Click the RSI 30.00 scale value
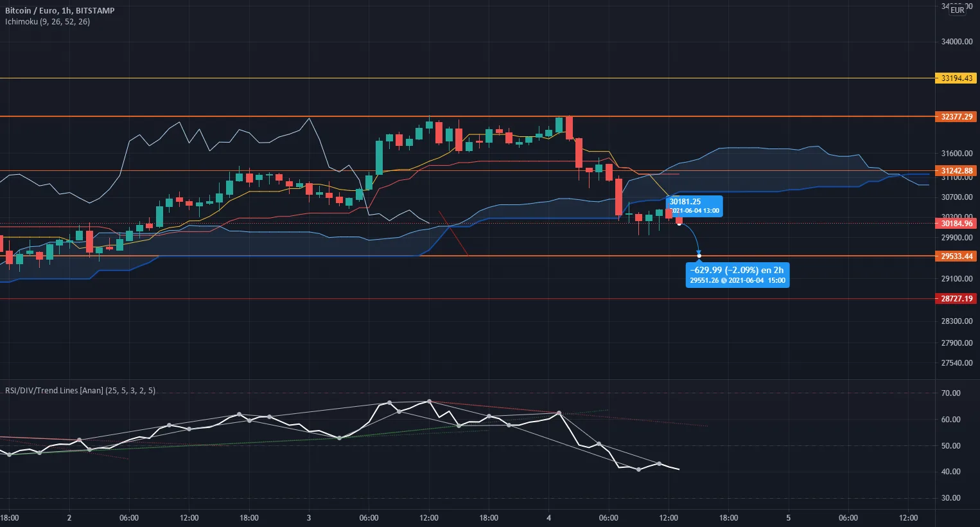Screen dimensions: 980x527 951,498
